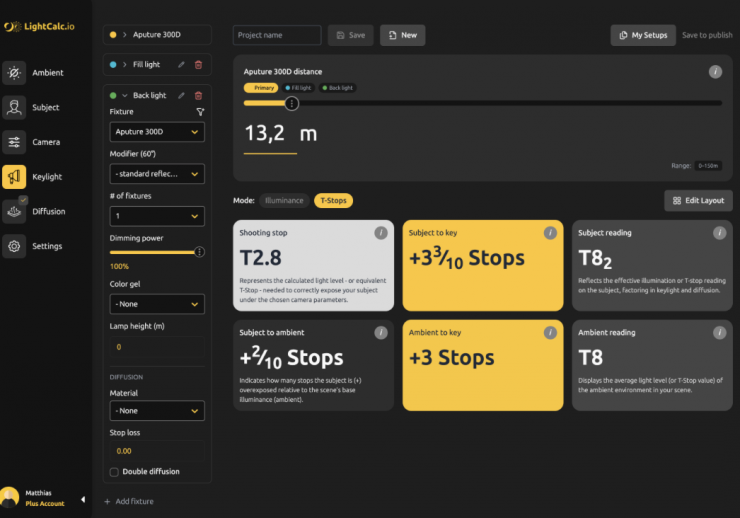Go to Settings in the sidebar

click(x=14, y=246)
